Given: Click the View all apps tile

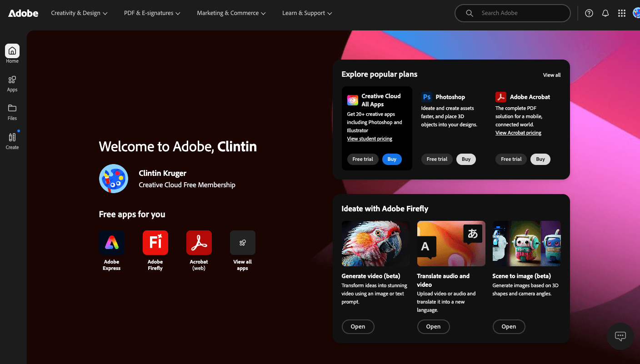Looking at the screenshot, I should [x=243, y=243].
